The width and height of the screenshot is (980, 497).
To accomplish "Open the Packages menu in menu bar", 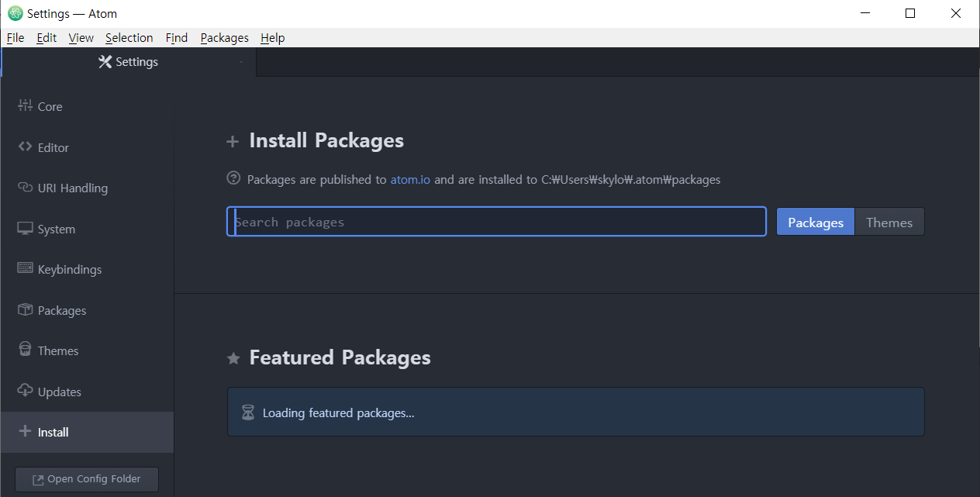I will pyautogui.click(x=225, y=37).
